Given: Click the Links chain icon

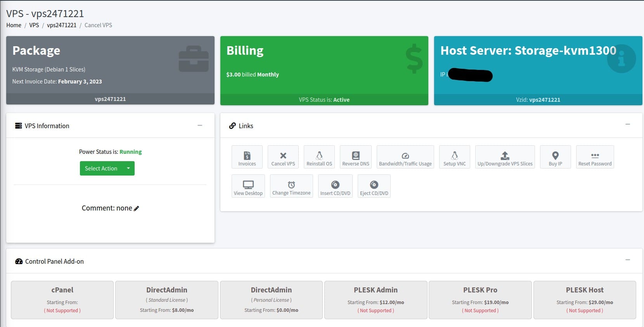Looking at the screenshot, I should [x=232, y=126].
